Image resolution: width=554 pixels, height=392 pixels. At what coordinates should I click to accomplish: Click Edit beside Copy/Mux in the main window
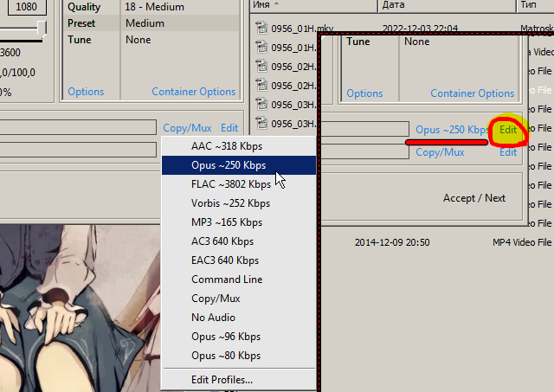pos(229,128)
